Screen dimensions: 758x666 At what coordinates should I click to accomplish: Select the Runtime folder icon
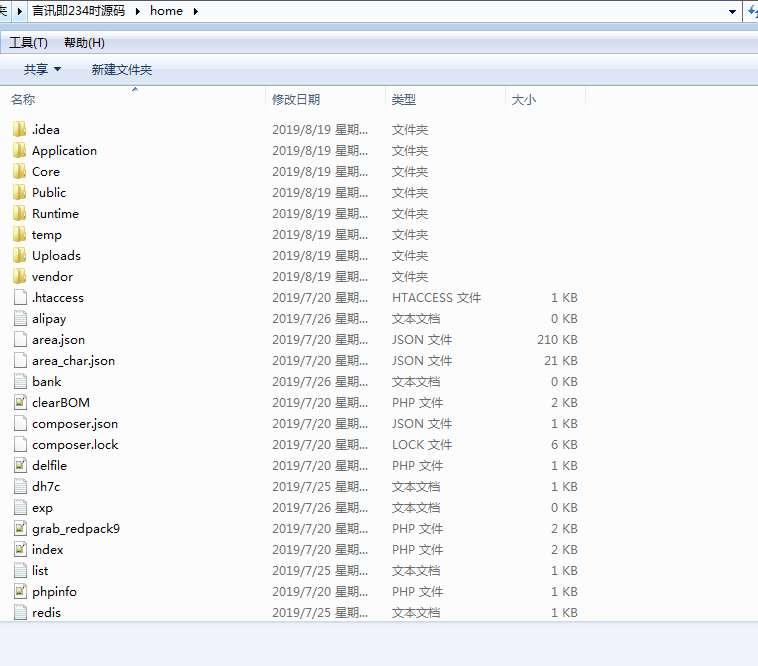click(19, 214)
